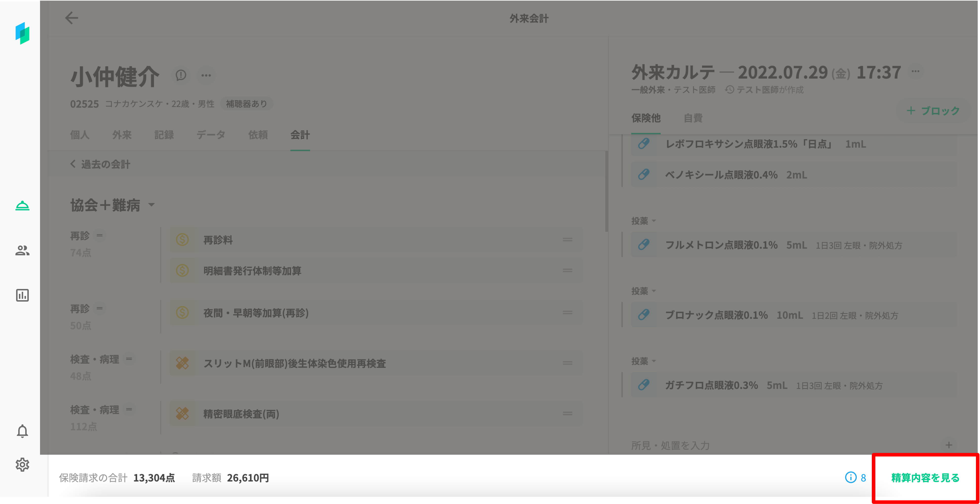
Task: Expand the 協会＋難病 insurance dropdown
Action: pyautogui.click(x=152, y=205)
